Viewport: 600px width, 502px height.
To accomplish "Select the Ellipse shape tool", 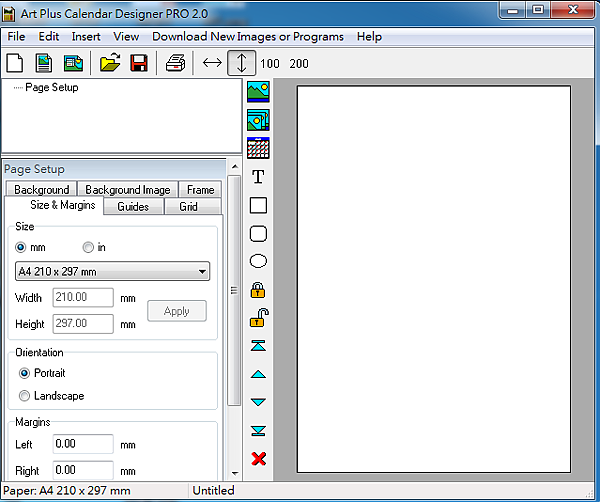I will [258, 261].
